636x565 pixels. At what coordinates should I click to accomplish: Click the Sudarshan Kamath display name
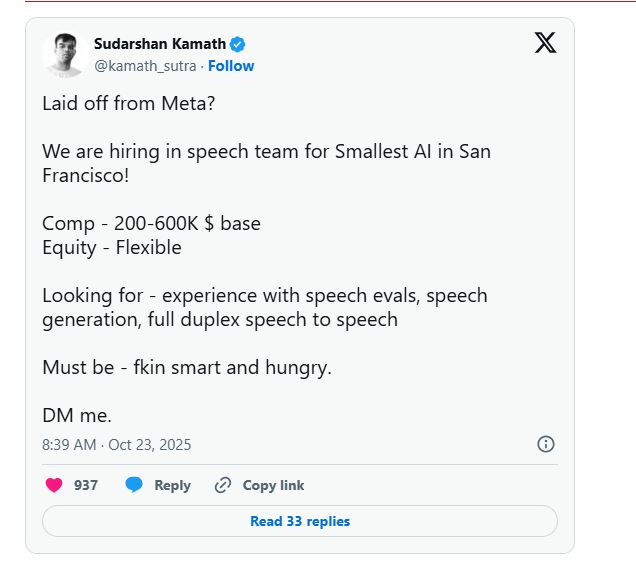click(x=159, y=44)
